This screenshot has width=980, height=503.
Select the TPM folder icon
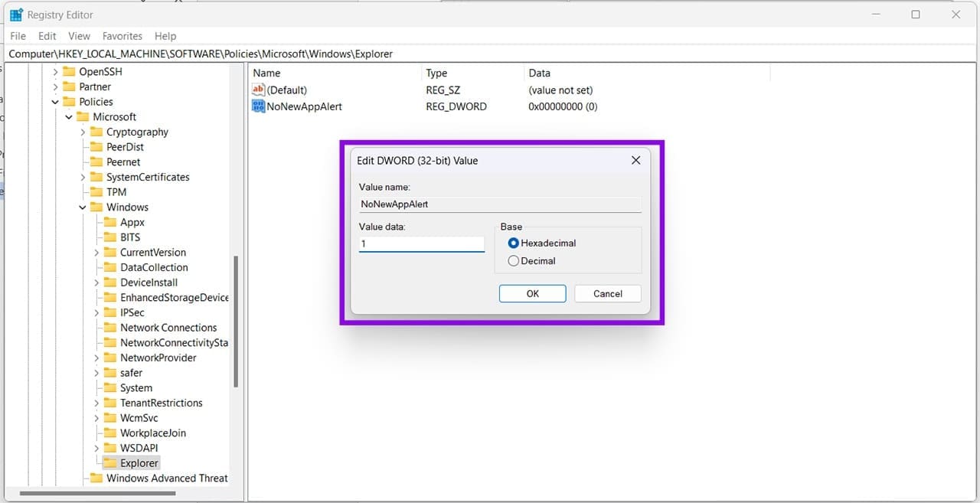tap(96, 192)
